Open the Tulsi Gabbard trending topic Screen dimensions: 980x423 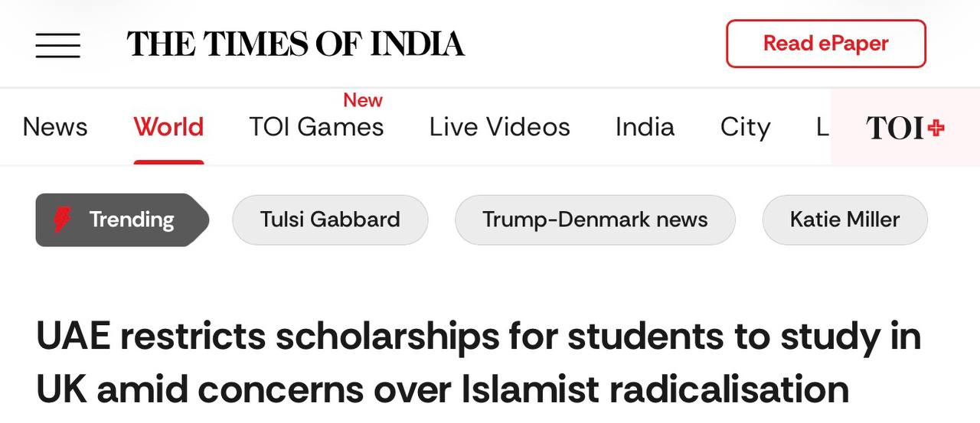(x=330, y=220)
